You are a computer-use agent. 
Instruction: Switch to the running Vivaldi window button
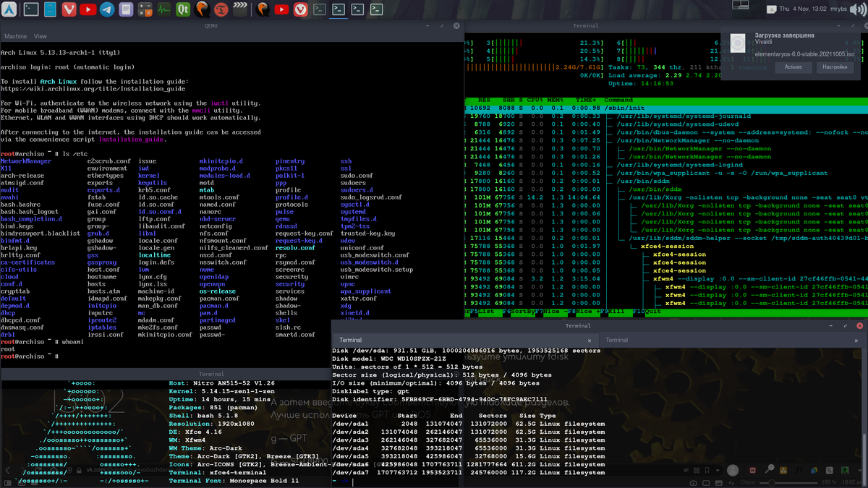(x=301, y=9)
